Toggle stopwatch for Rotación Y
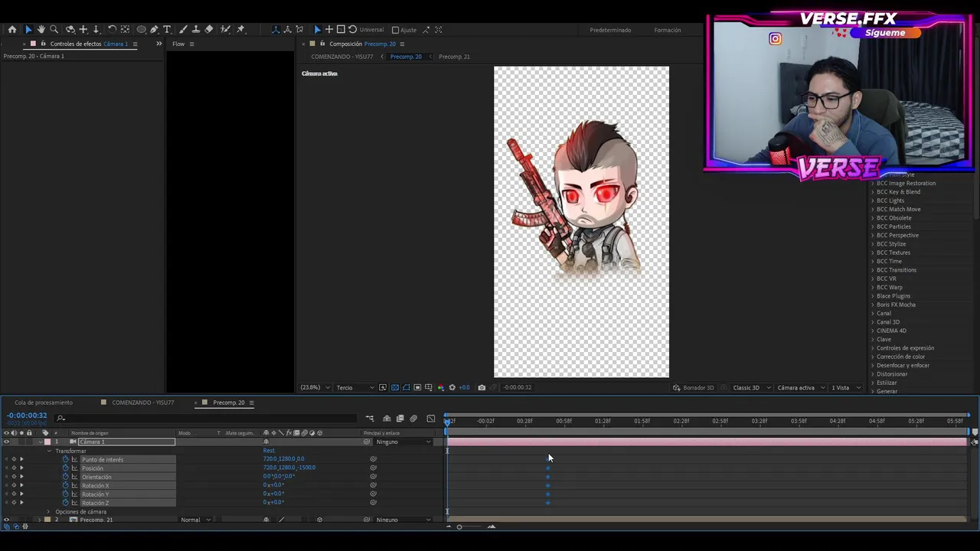This screenshot has width=980, height=551. tap(65, 494)
